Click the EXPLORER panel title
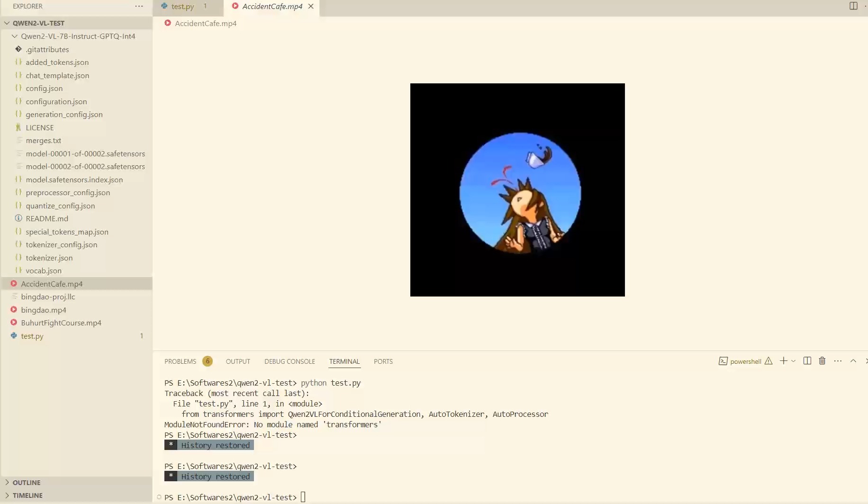Viewport: 868px width, 504px height. pos(27,6)
